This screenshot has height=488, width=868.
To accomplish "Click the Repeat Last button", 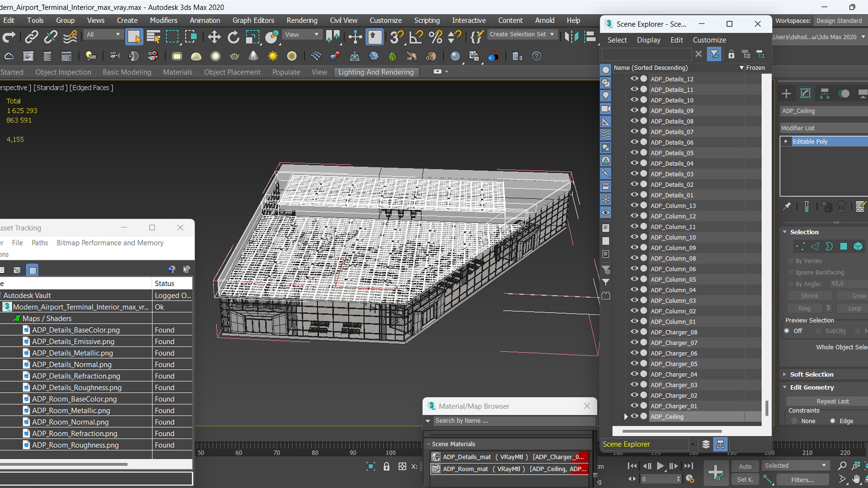I will pos(832,401).
